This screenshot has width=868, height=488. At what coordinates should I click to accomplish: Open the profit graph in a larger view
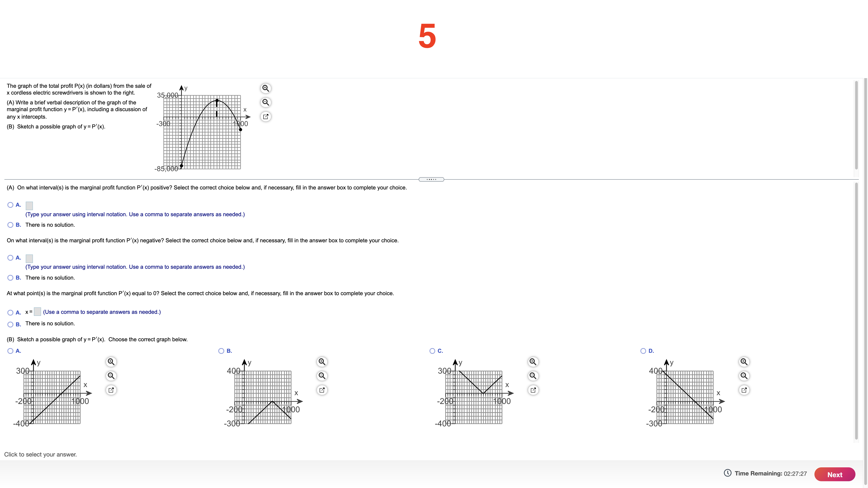click(x=266, y=117)
